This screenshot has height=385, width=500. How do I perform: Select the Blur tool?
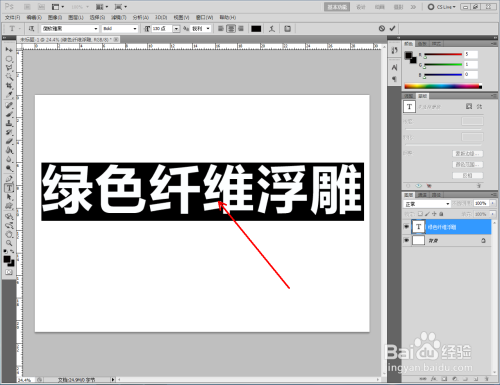[9, 159]
